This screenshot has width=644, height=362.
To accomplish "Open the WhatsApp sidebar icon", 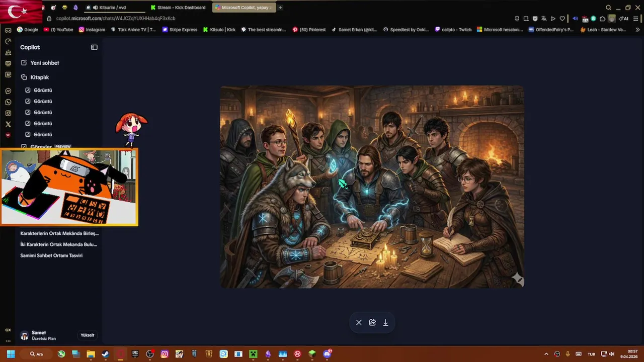I will coord(8,102).
